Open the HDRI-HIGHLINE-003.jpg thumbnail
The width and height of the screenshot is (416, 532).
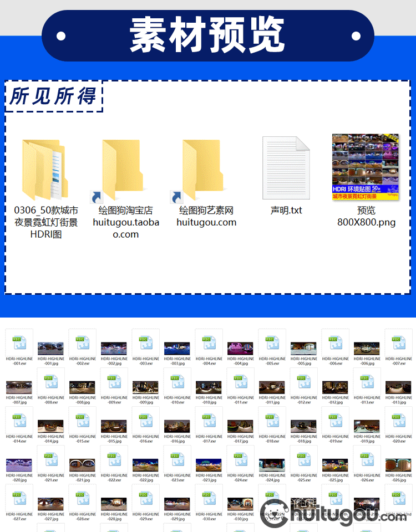tap(177, 349)
